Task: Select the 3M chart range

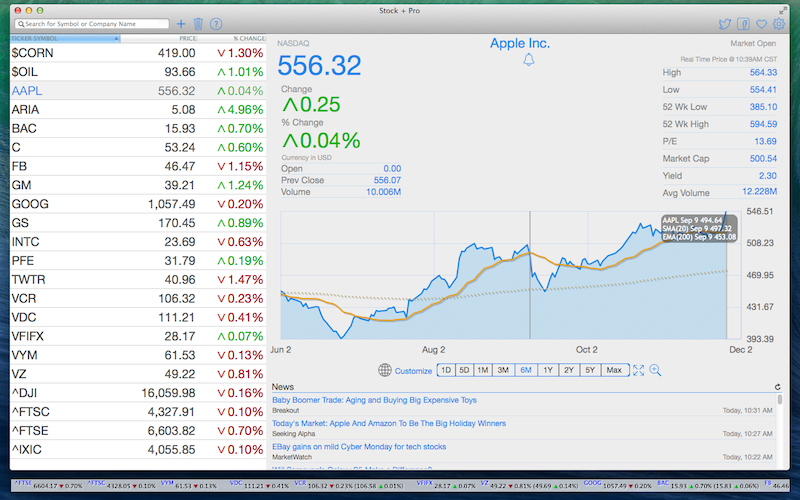Action: (x=503, y=370)
